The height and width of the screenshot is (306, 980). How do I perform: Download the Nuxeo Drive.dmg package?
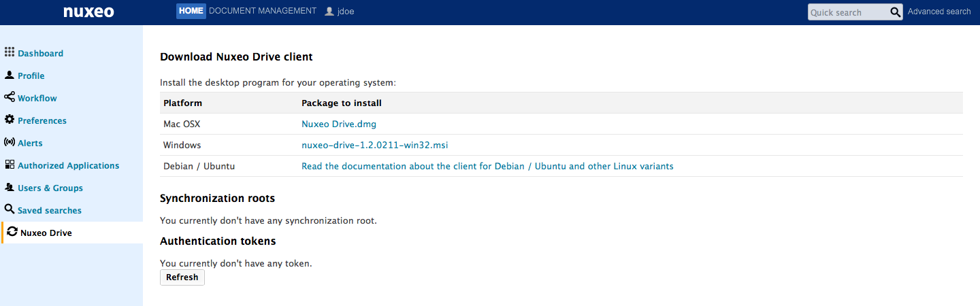pyautogui.click(x=339, y=124)
